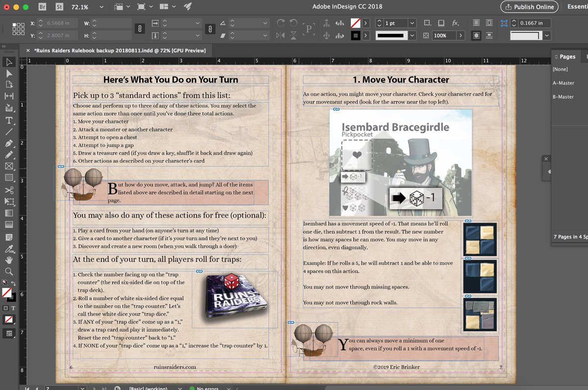
Task: Select the Zoom tool magnifier
Action: [9, 271]
